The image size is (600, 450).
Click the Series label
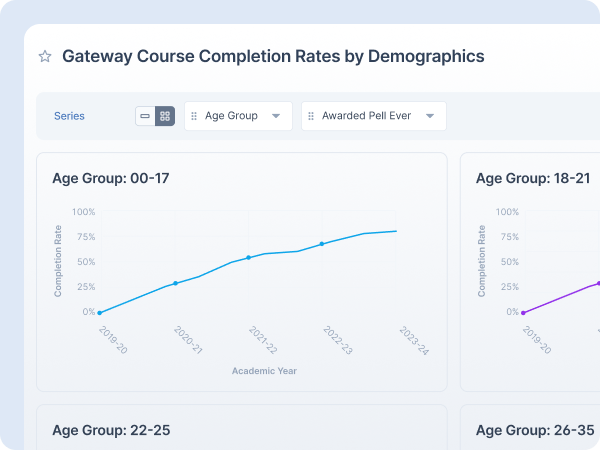(69, 116)
